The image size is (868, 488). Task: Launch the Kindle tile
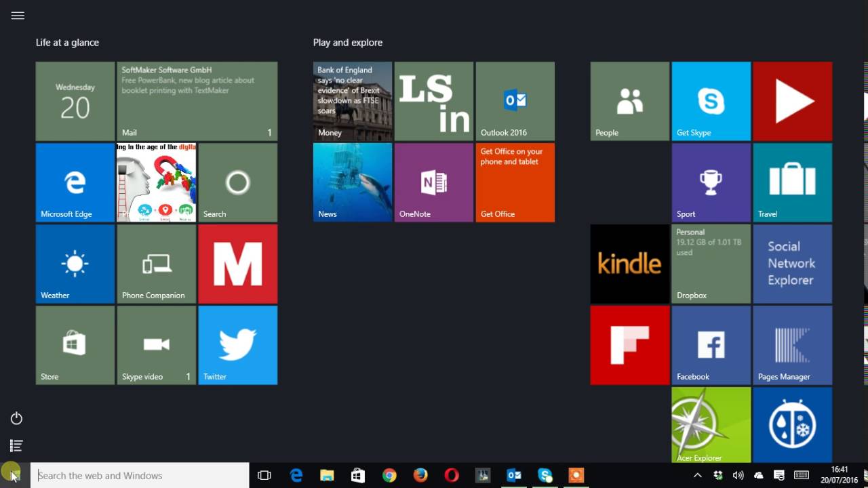(x=630, y=264)
